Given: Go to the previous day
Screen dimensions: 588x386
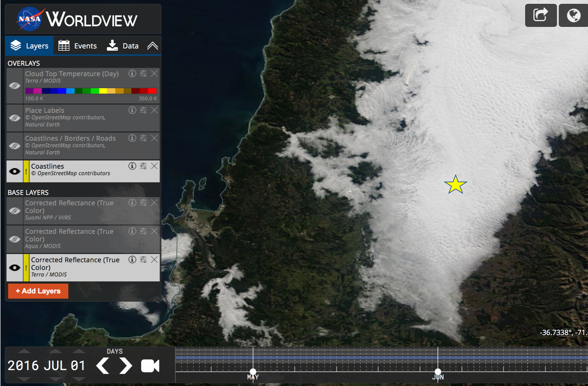Looking at the screenshot, I should pos(103,366).
